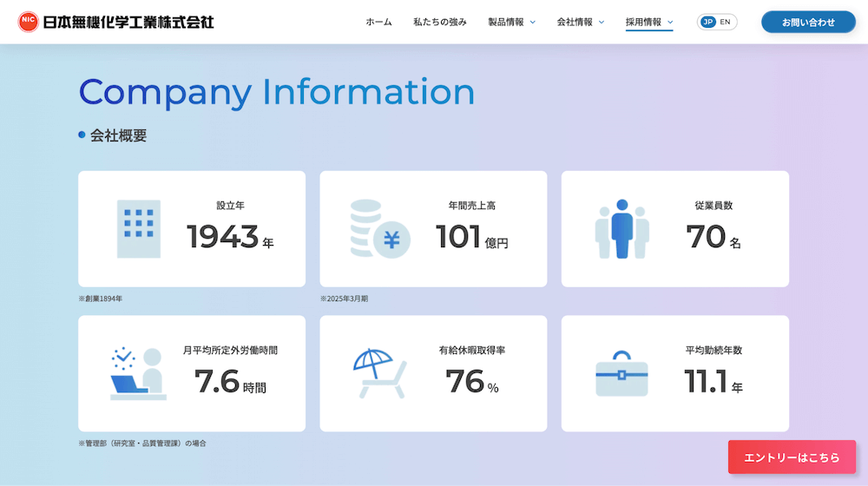Click the person at laptop overtime icon
Image resolution: width=868 pixels, height=486 pixels.
point(138,374)
